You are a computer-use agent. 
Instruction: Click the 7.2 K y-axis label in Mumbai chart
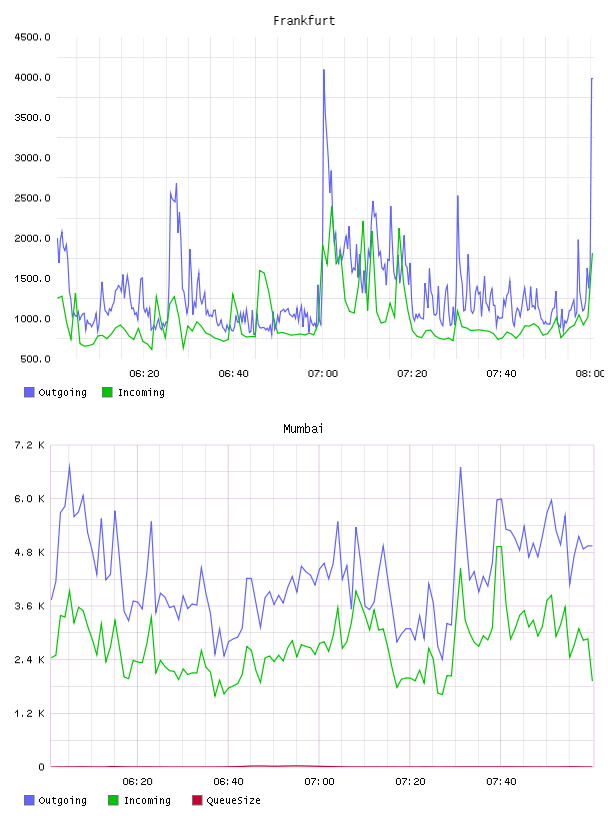click(29, 445)
